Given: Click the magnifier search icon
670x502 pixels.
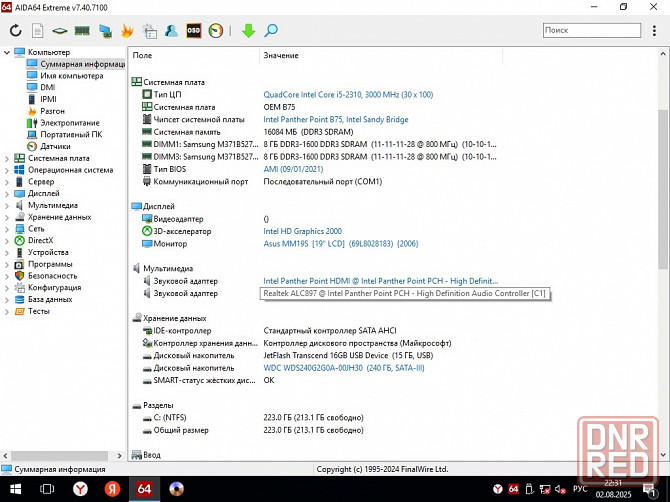Looking at the screenshot, I should point(271,30).
